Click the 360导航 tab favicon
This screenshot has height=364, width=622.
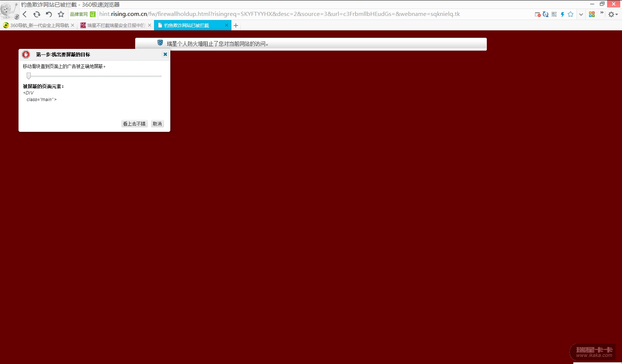[x=6, y=25]
